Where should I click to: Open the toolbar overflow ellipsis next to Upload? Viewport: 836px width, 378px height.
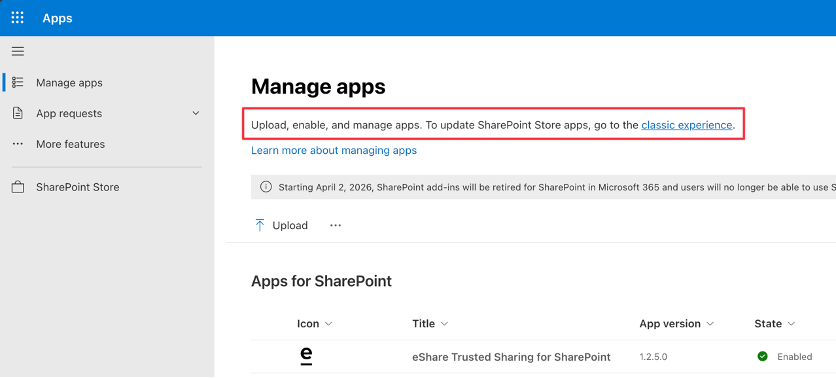coord(335,226)
